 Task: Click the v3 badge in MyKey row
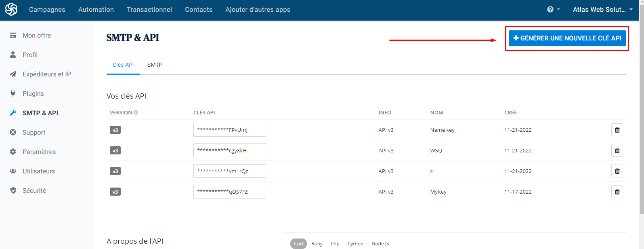click(115, 192)
